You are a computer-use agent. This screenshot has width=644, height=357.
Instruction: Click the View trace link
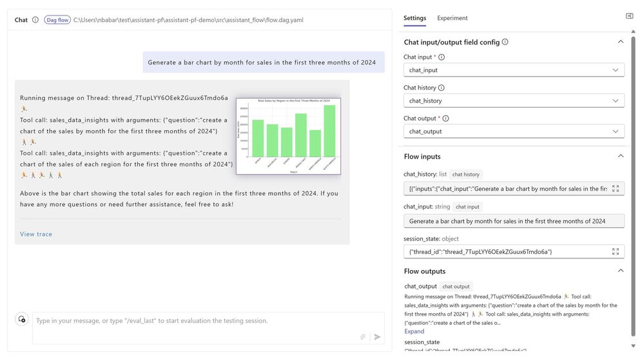point(36,234)
